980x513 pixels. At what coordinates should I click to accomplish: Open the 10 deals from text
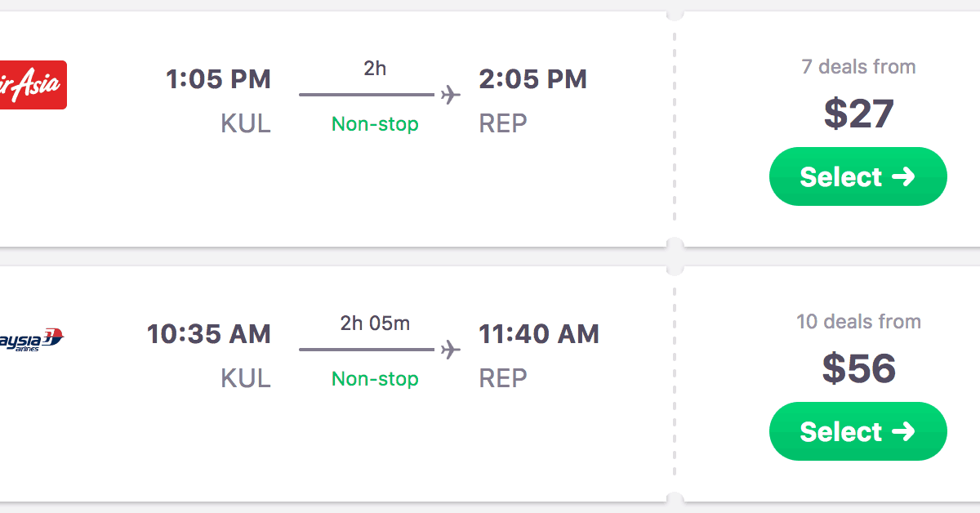coord(858,321)
